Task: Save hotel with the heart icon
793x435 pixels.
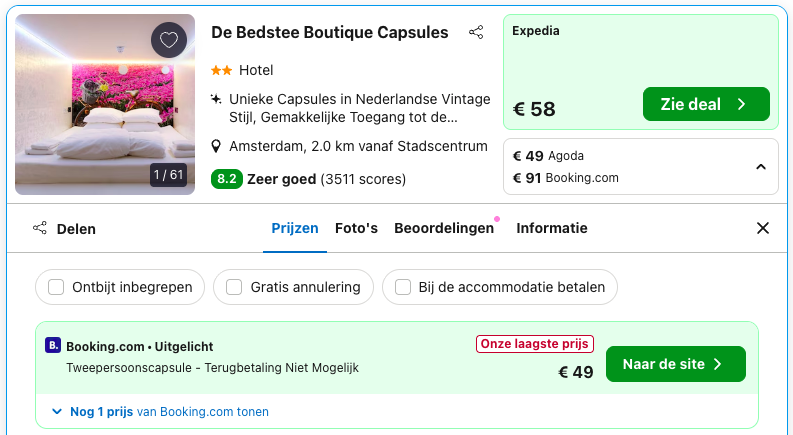Action: tap(169, 41)
